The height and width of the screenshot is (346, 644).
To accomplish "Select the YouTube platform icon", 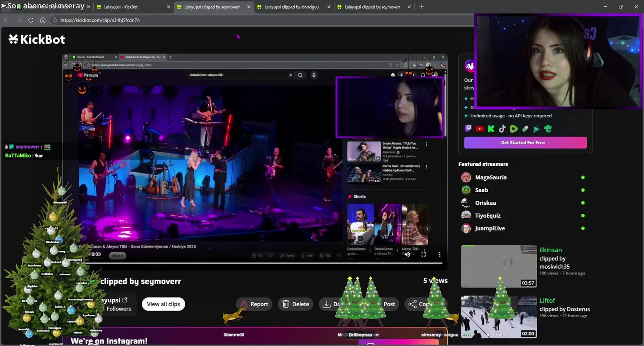I will (x=480, y=129).
